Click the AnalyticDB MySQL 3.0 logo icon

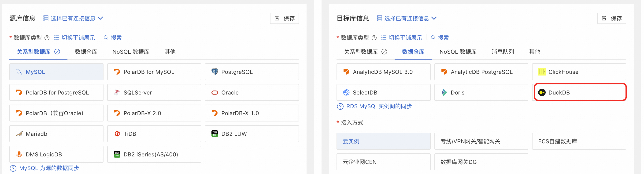coord(346,72)
